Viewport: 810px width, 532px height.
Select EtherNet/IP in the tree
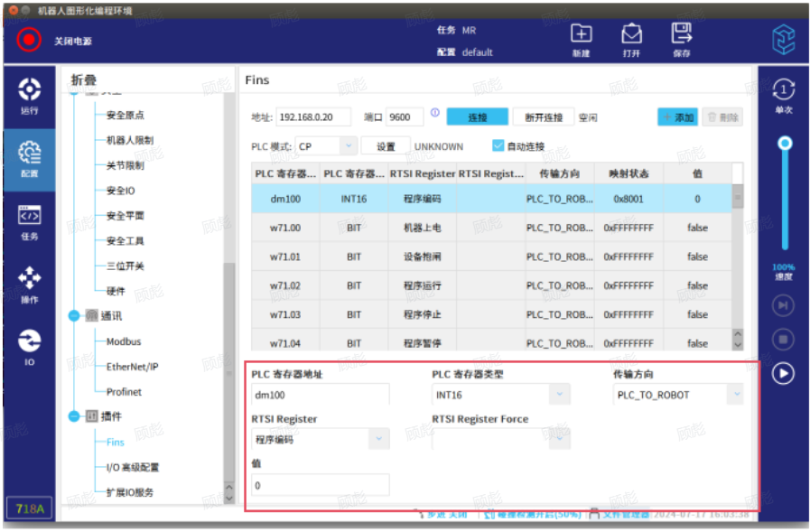pos(132,367)
